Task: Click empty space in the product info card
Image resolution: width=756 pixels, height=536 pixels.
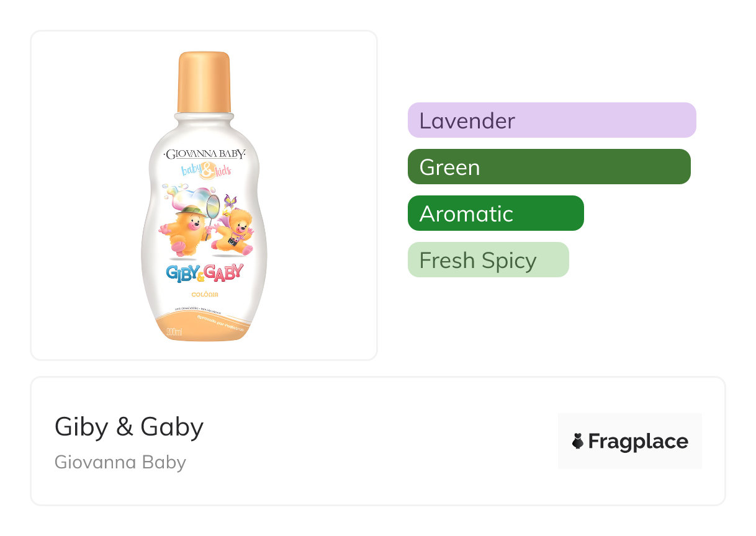Action: [372, 442]
